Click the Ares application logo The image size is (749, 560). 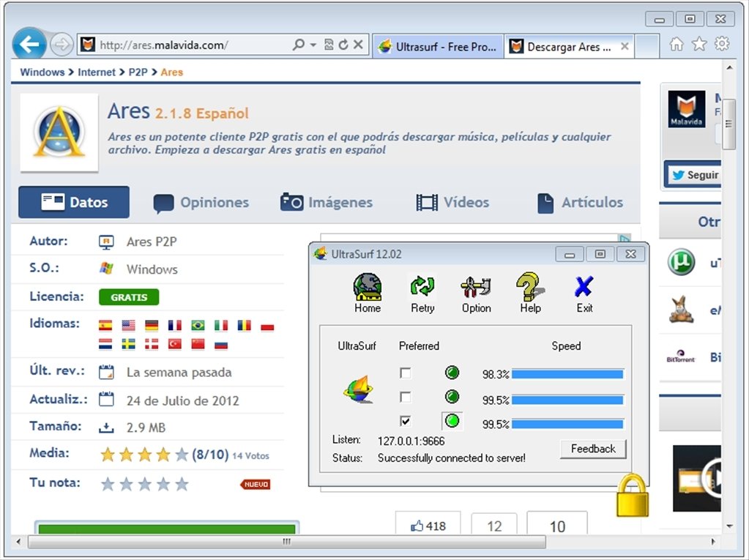59,132
